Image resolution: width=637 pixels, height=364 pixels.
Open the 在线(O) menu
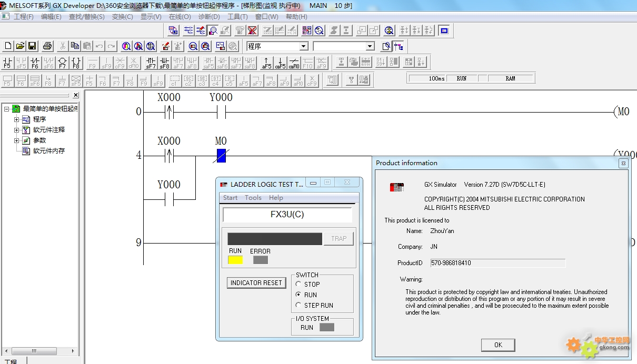pyautogui.click(x=180, y=17)
